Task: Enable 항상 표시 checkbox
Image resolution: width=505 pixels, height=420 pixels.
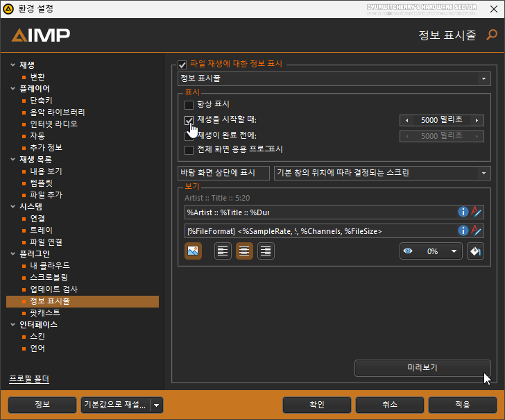Action: pos(189,105)
